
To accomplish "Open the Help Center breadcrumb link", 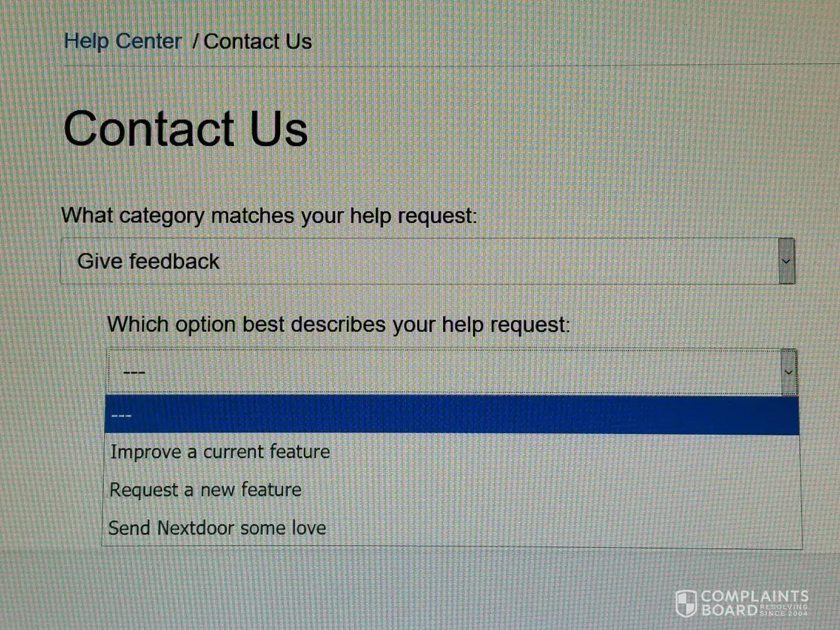I will [123, 42].
